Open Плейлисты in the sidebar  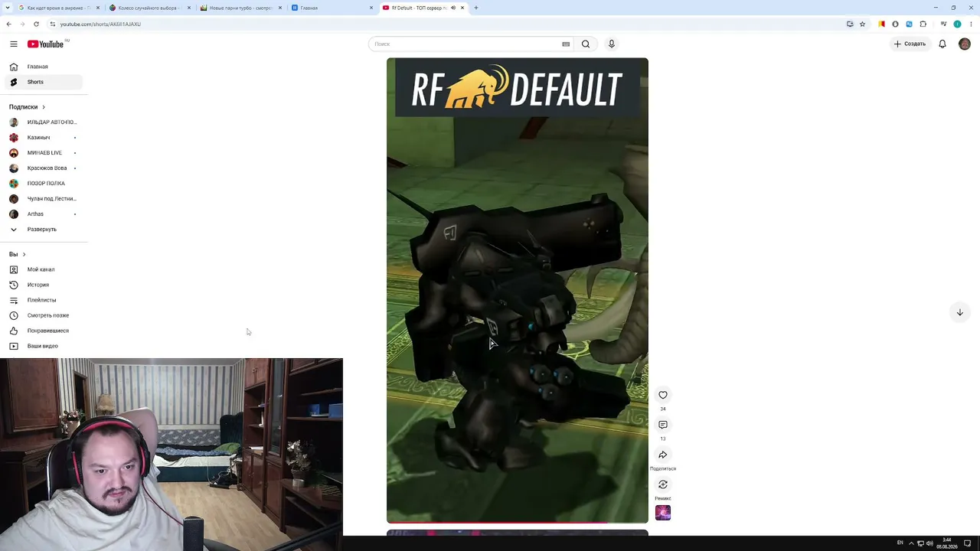click(44, 300)
